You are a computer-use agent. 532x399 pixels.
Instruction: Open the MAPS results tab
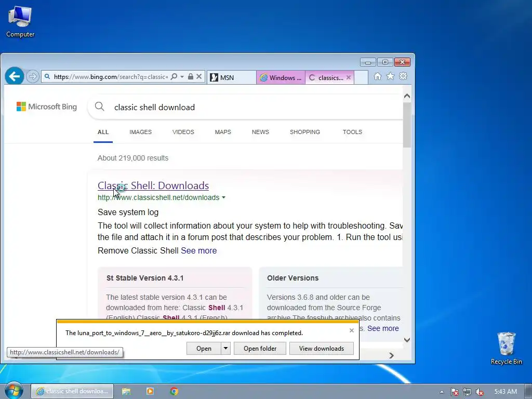pos(223,132)
